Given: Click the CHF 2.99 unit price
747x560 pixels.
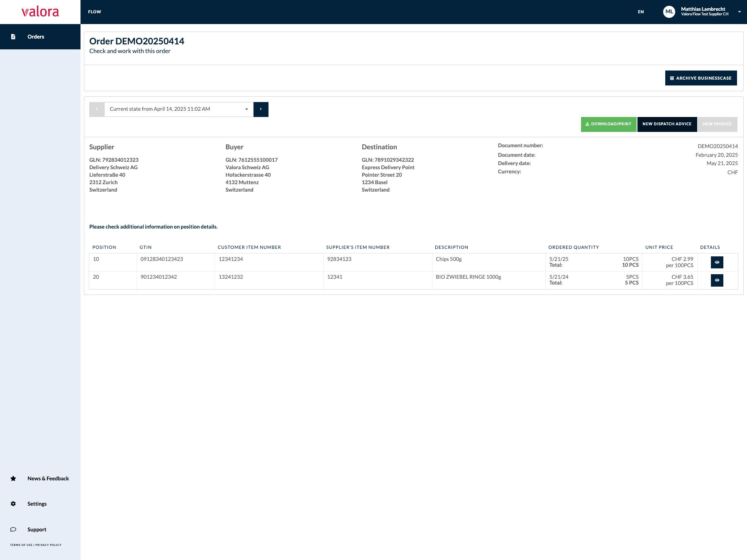Looking at the screenshot, I should (x=682, y=259).
